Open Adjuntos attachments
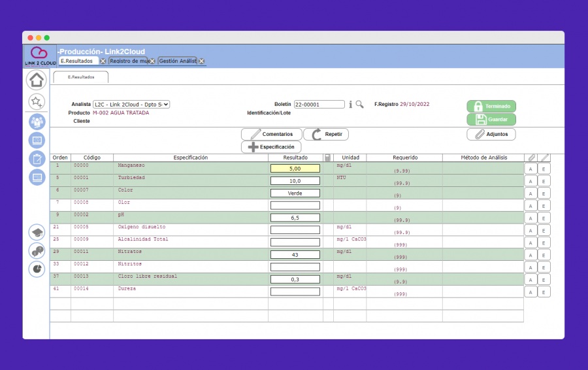 tap(491, 134)
